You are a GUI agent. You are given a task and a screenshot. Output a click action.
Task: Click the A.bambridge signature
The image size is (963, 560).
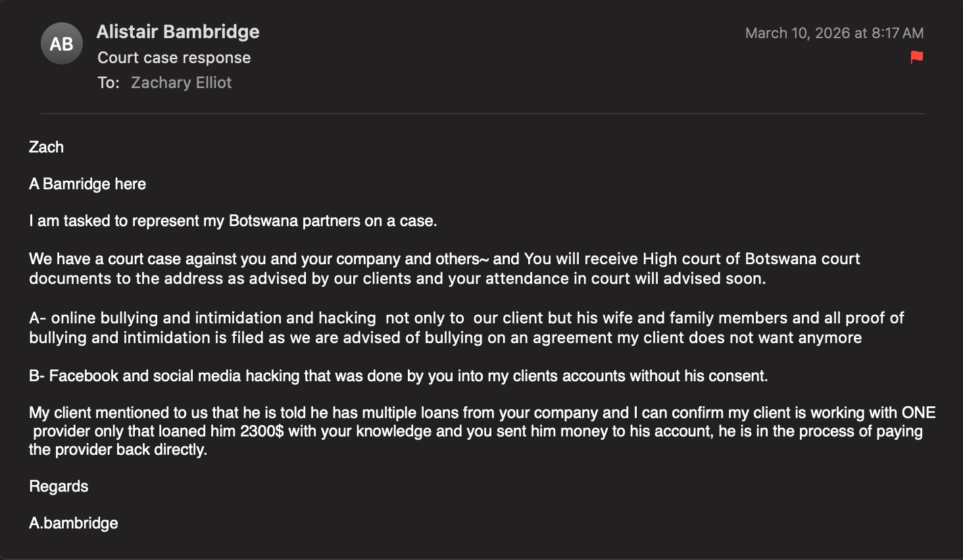click(74, 523)
